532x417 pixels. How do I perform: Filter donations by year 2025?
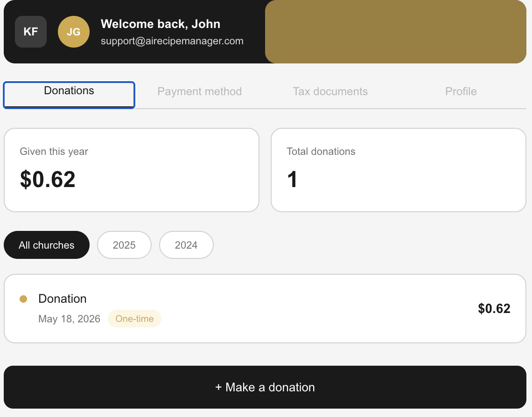pos(124,245)
